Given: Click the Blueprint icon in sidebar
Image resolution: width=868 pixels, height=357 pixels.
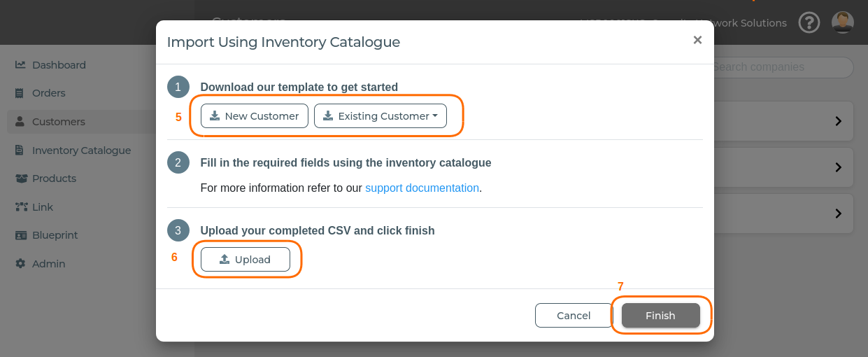Looking at the screenshot, I should point(20,235).
